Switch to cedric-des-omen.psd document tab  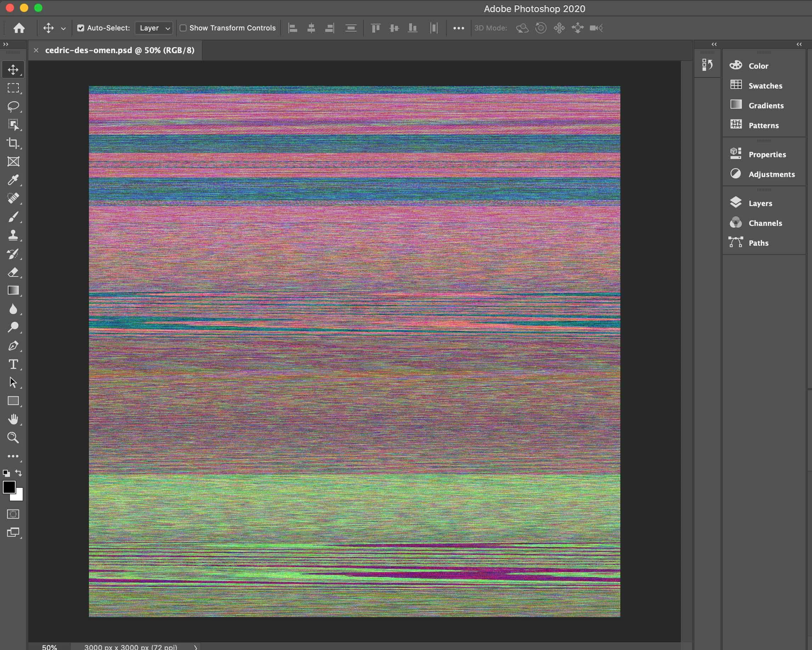(x=119, y=50)
